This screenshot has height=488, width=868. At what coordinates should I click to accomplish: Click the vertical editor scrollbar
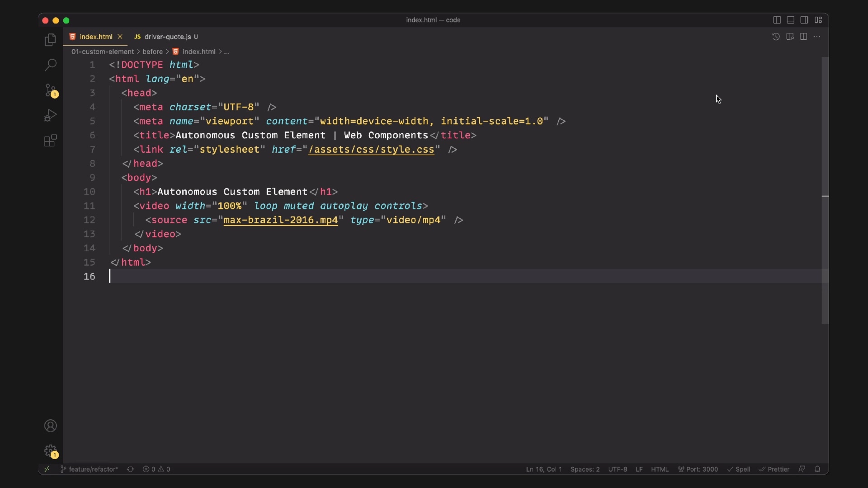tap(825, 190)
